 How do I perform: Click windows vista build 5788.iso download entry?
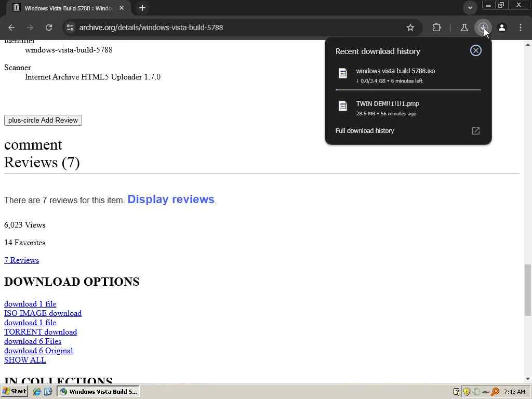[408, 75]
